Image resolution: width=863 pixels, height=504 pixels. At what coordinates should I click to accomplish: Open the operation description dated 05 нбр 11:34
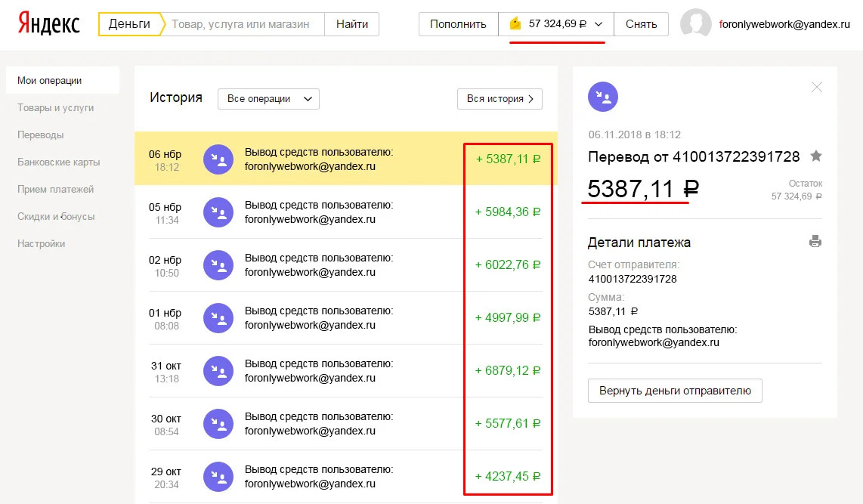pyautogui.click(x=319, y=212)
